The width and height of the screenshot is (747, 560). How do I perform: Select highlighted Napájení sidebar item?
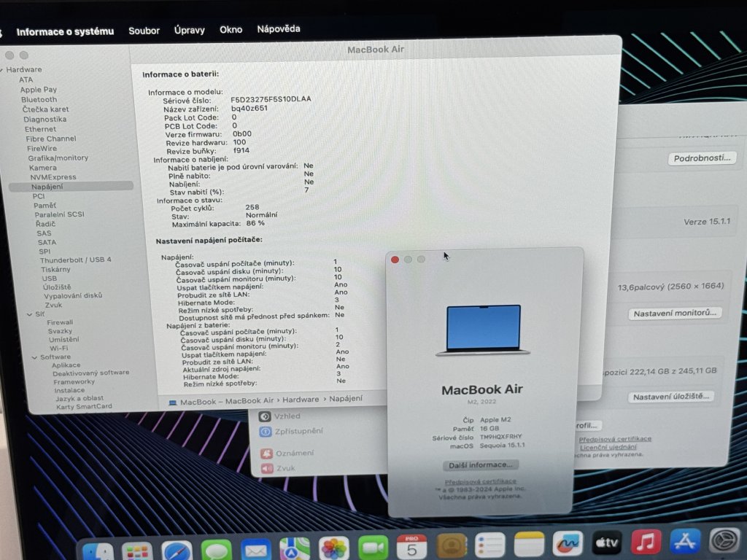click(x=71, y=187)
